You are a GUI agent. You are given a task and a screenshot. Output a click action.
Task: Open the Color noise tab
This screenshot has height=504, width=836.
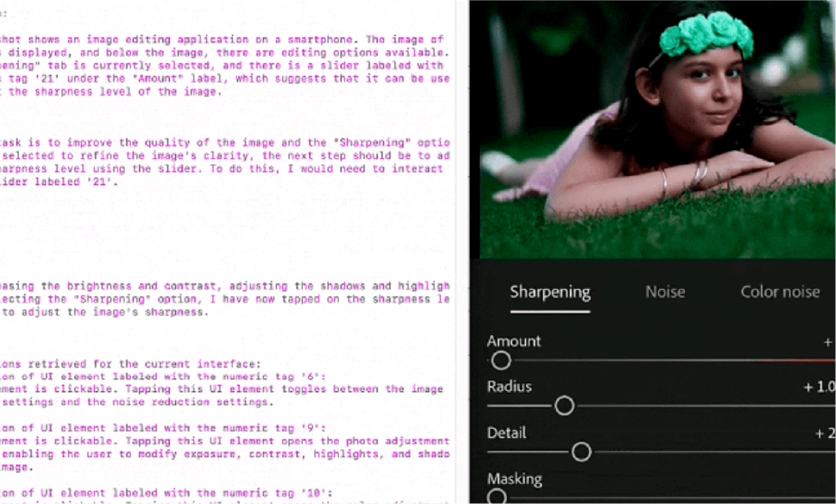pyautogui.click(x=779, y=292)
